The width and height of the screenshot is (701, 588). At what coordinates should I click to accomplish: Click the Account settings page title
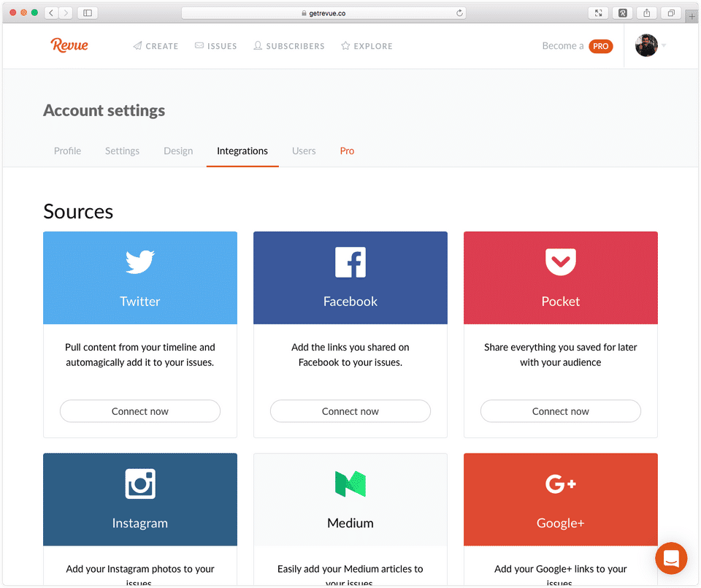[104, 110]
